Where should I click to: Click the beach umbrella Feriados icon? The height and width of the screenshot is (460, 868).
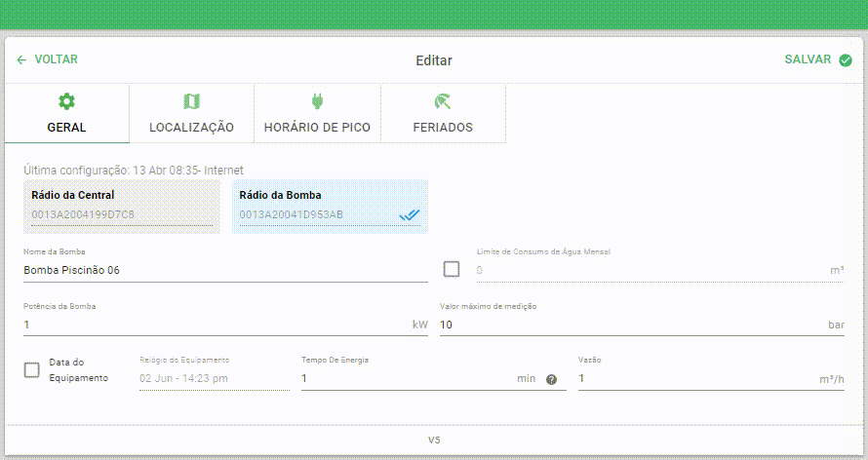pyautogui.click(x=443, y=101)
